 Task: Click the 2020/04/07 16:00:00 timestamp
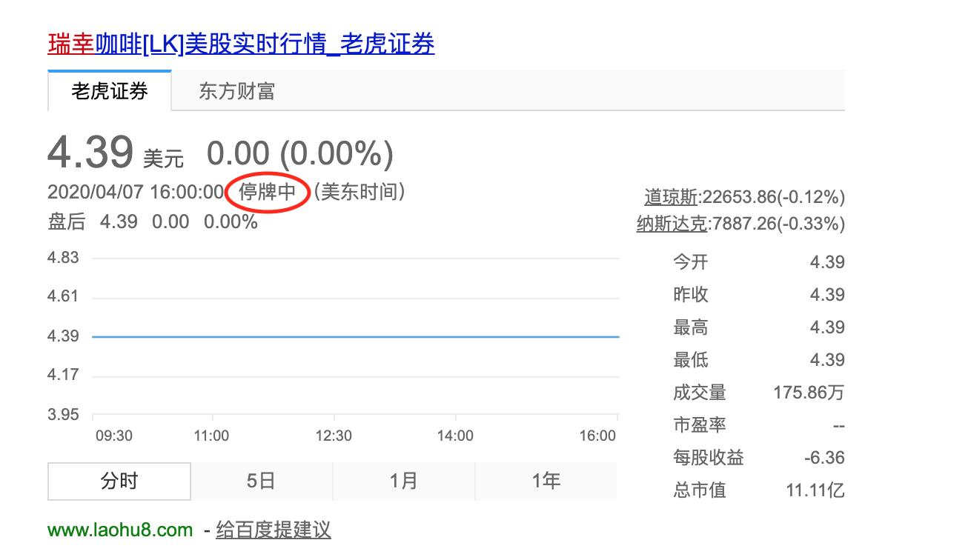pyautogui.click(x=135, y=193)
